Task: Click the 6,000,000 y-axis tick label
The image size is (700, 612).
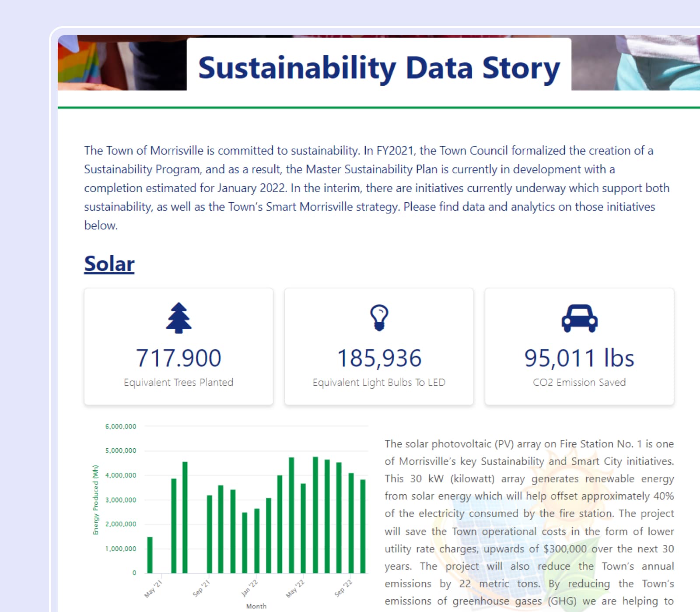Action: 121,426
